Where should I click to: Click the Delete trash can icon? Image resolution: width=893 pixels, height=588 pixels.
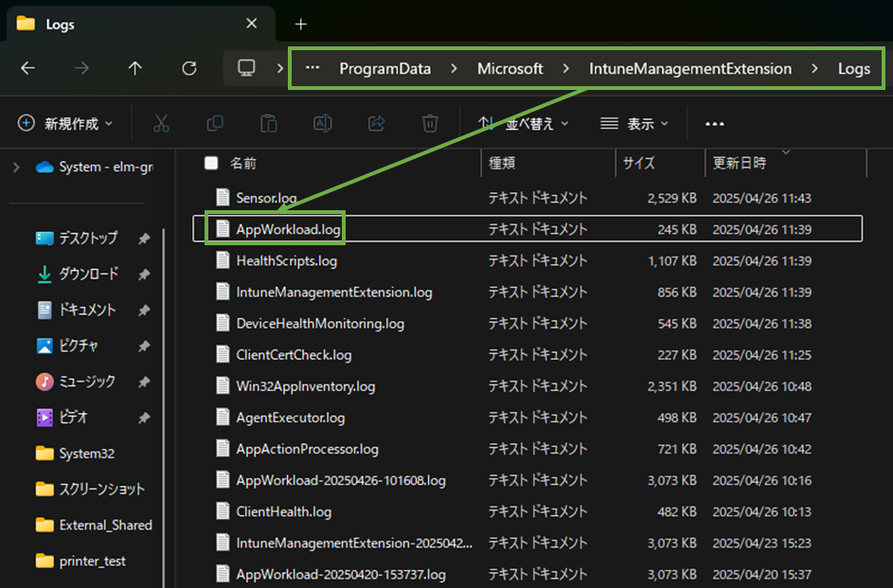click(430, 123)
